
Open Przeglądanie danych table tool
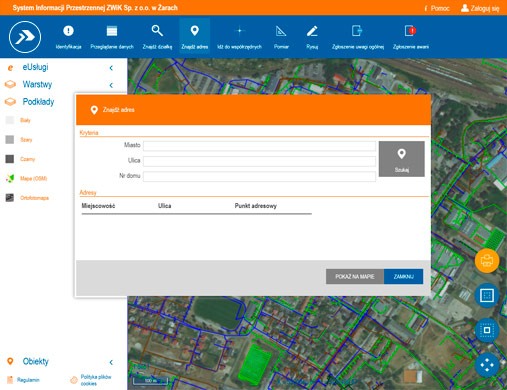(112, 37)
